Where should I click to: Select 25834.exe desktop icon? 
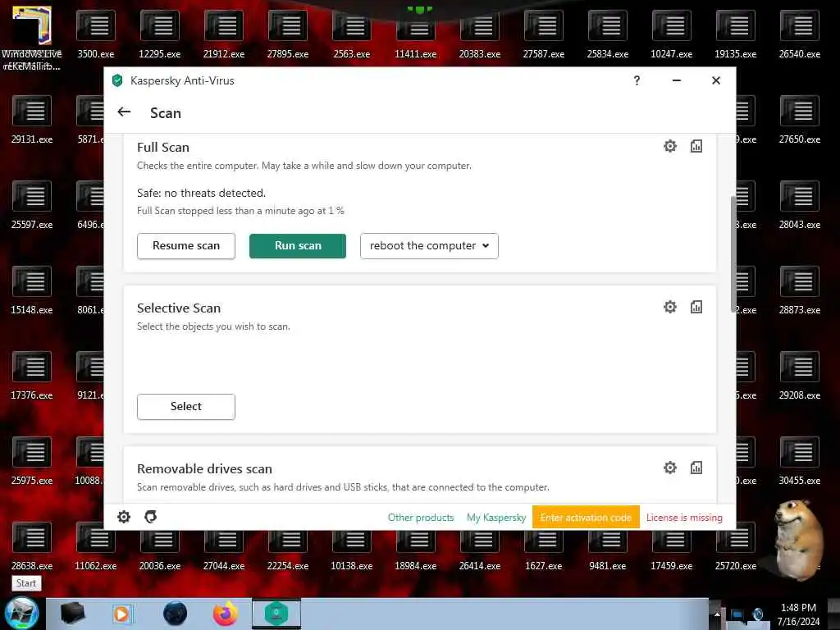[608, 34]
